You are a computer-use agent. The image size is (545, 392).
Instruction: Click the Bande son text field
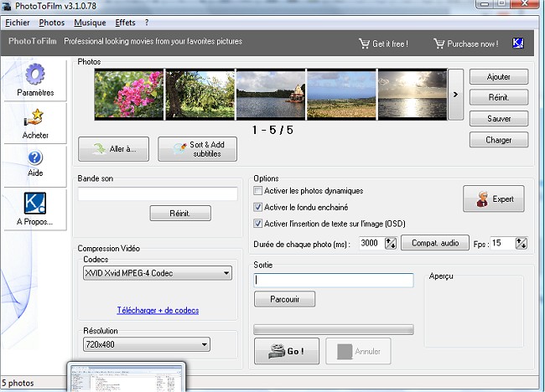click(x=158, y=193)
